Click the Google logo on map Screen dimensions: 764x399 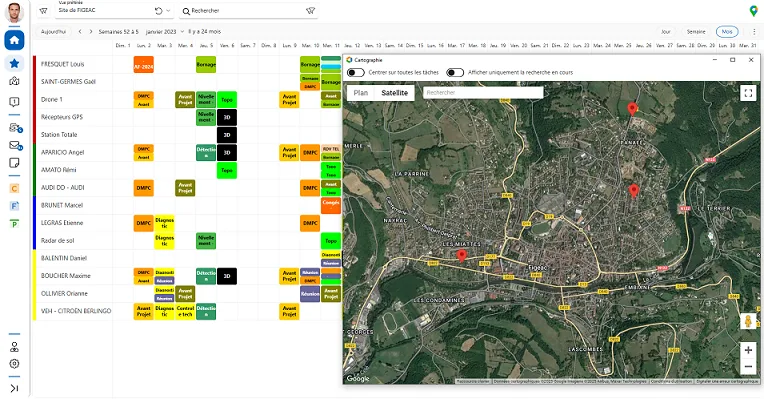click(x=358, y=379)
